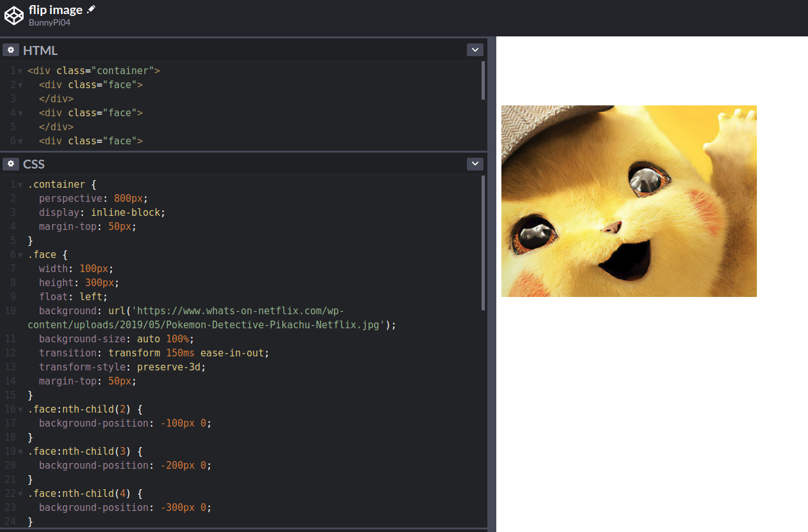Fold the .face CSS rule

[x=20, y=255]
